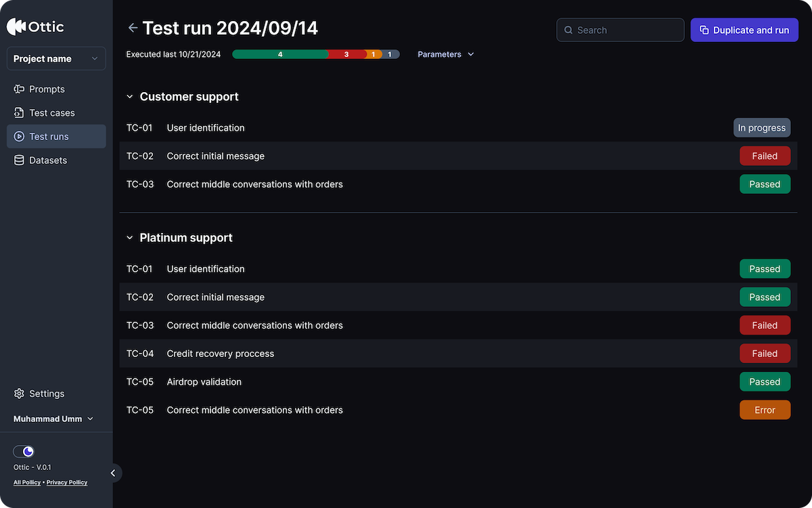Image resolution: width=812 pixels, height=508 pixels.
Task: Click Passed badge on Customer support TC-03
Action: click(765, 184)
